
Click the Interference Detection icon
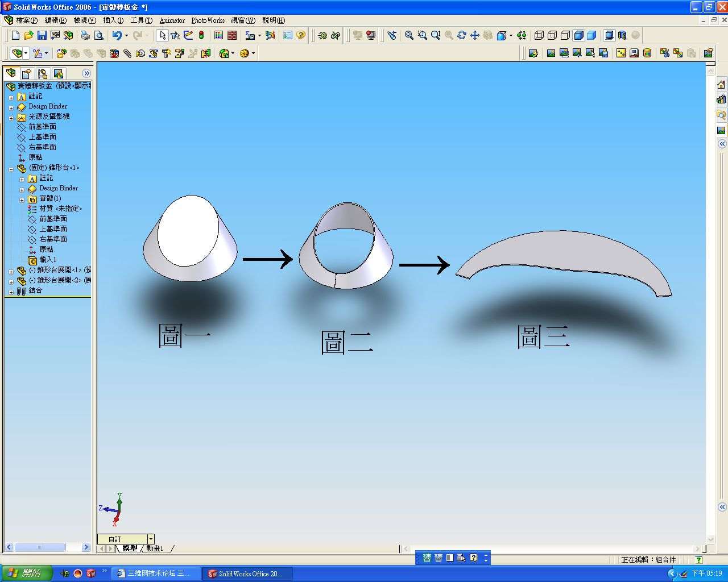tap(206, 53)
